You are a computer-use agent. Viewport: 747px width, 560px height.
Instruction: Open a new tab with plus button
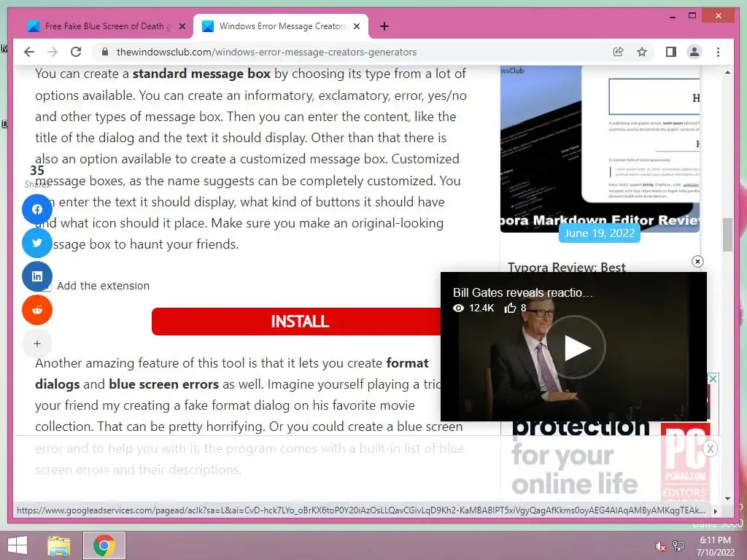pos(384,26)
